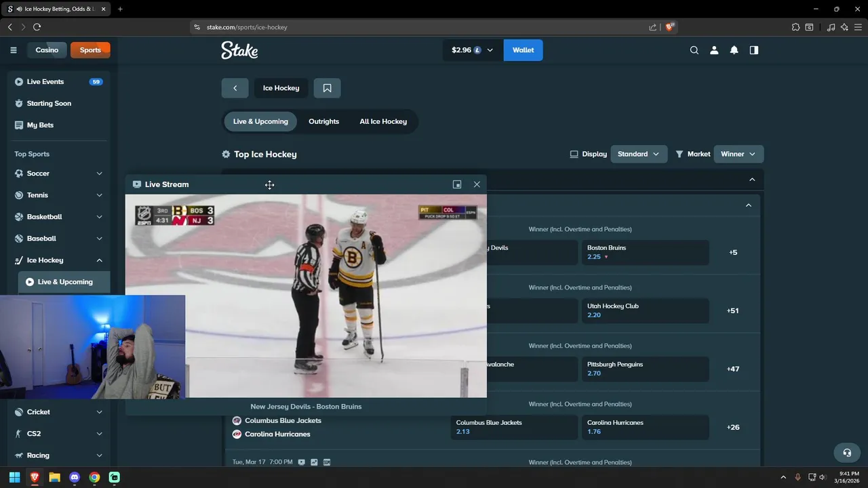Open +26 more markets for Hurricanes game

[733, 427]
